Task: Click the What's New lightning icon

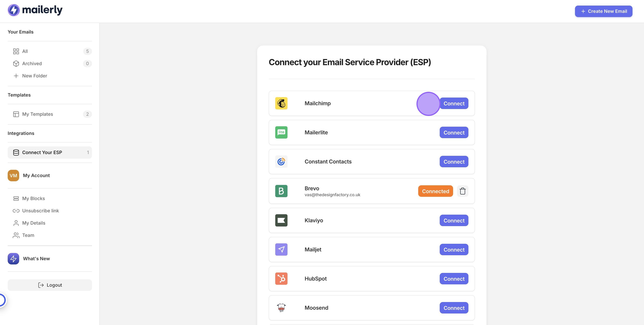Action: pyautogui.click(x=13, y=259)
